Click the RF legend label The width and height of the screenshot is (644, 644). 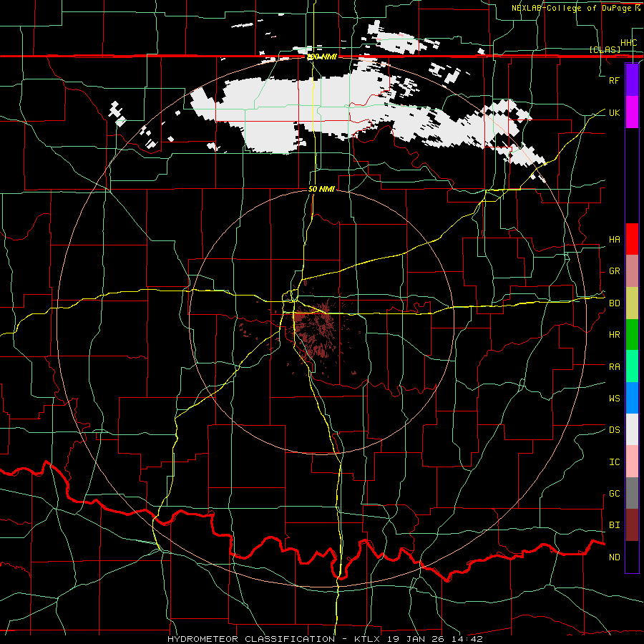click(614, 80)
